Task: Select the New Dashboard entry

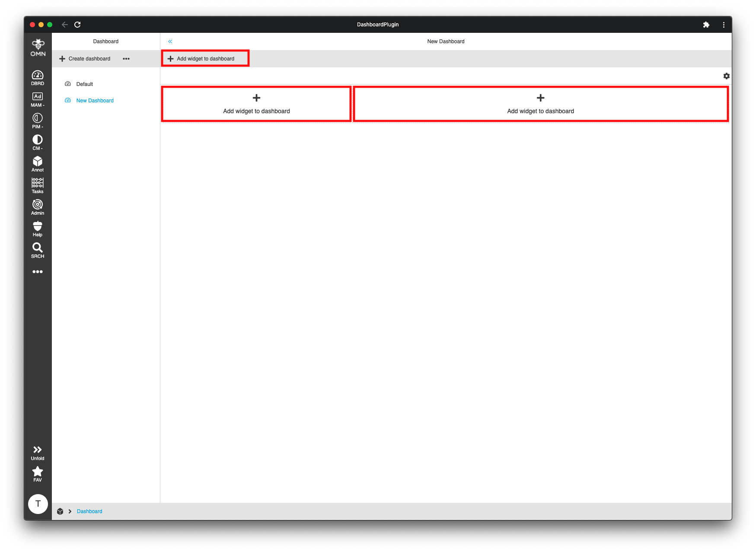Action: pos(95,100)
